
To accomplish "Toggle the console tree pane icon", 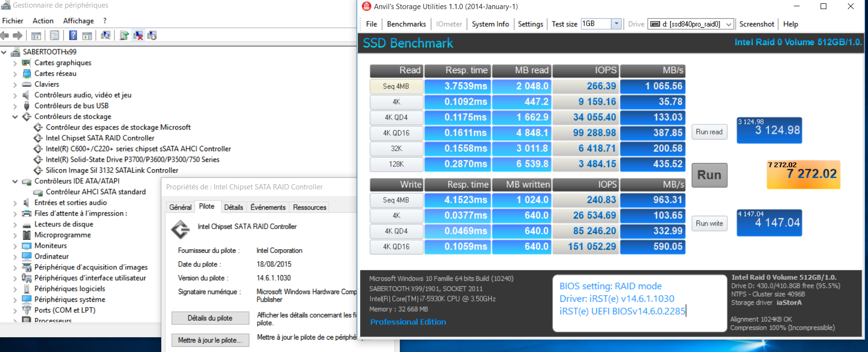I will 36,35.
